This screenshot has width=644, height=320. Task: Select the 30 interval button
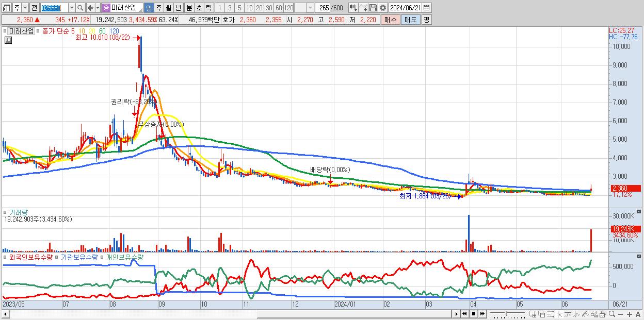pyautogui.click(x=269, y=8)
